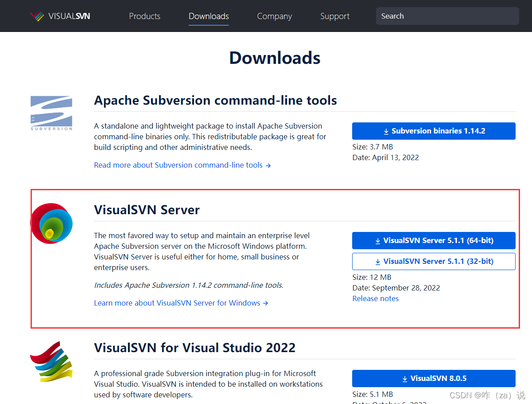Open the Company menu

click(275, 16)
